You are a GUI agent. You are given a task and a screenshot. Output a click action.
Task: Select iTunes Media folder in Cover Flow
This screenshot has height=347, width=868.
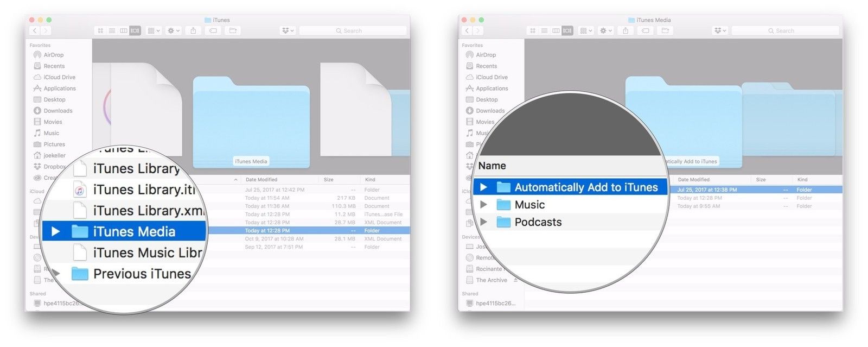coord(251,122)
